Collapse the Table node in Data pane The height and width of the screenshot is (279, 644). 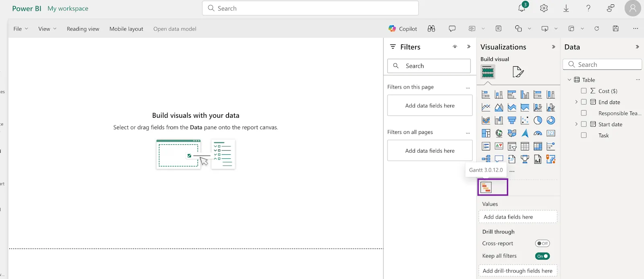point(569,80)
